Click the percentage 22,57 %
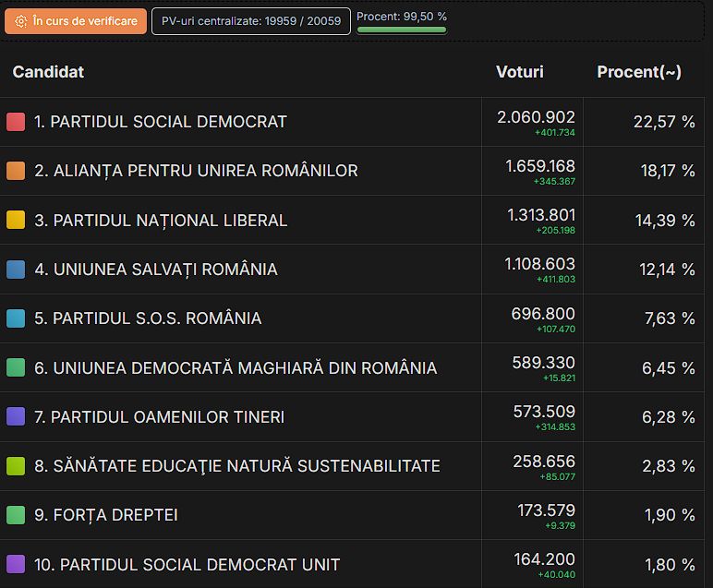Viewport: 713px width, 588px height. (x=664, y=122)
